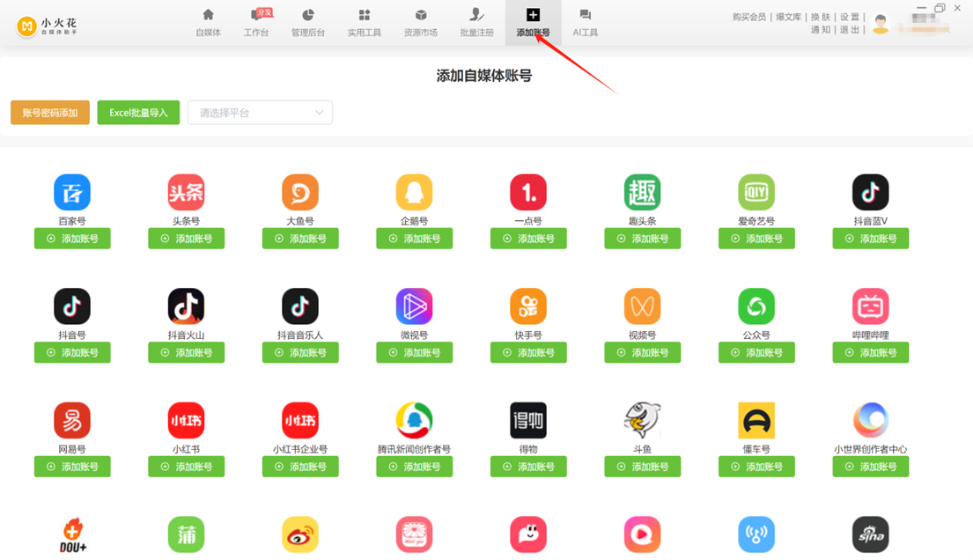Click the user avatar in header

click(881, 24)
